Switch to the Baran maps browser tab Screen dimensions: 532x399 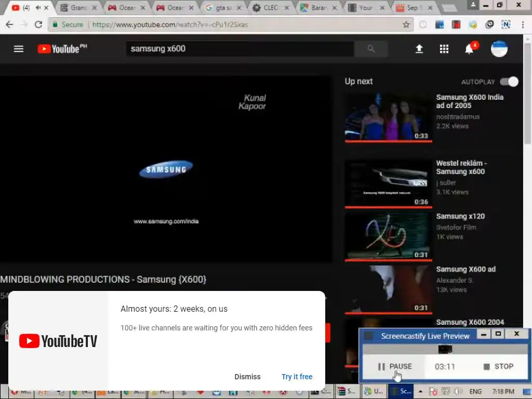320,7
